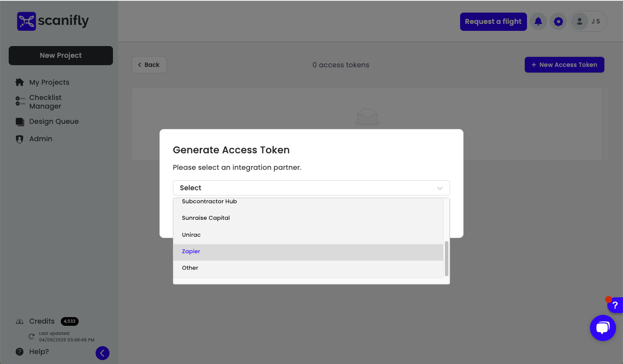
Task: Open the Checklist Manager page
Action: click(46, 102)
